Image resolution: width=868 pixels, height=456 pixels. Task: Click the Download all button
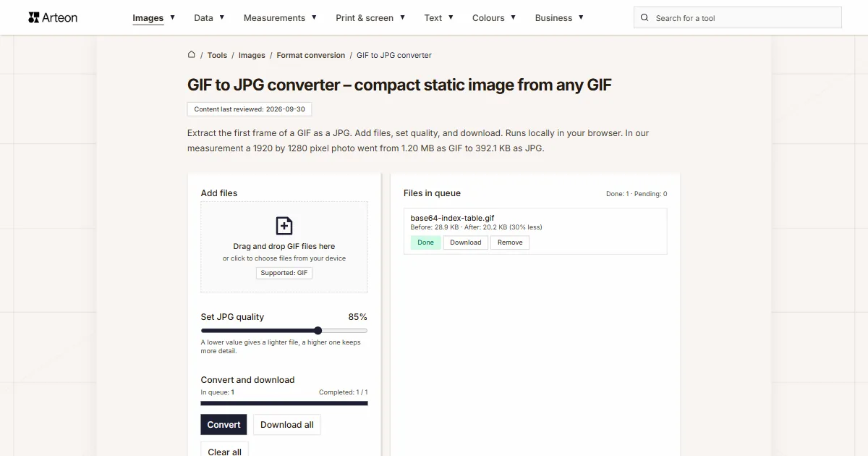[x=287, y=425]
